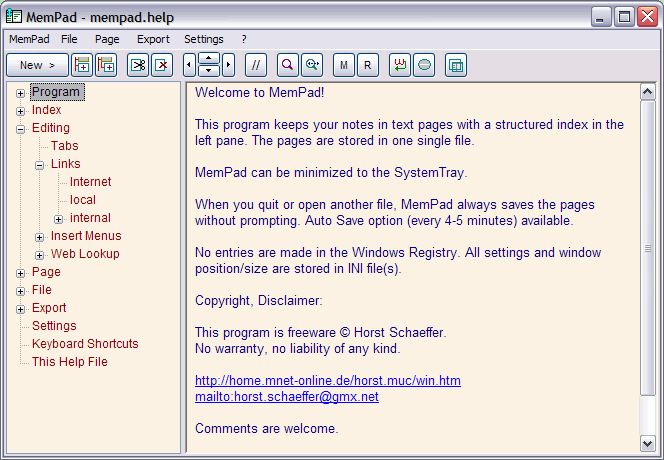Click the Comments are welcome text
Image resolution: width=664 pixels, height=460 pixels.
[x=267, y=429]
